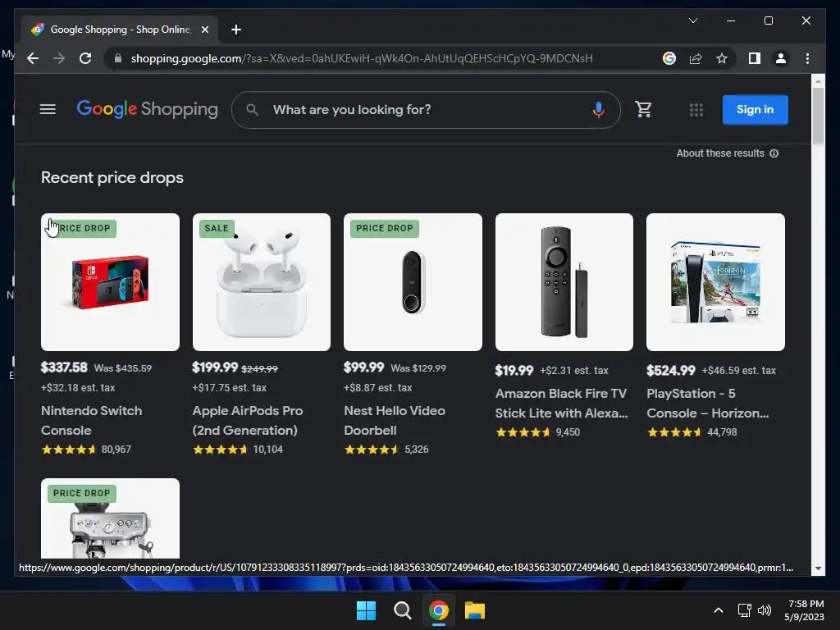Click the 44,798 reviews rating

click(x=692, y=432)
